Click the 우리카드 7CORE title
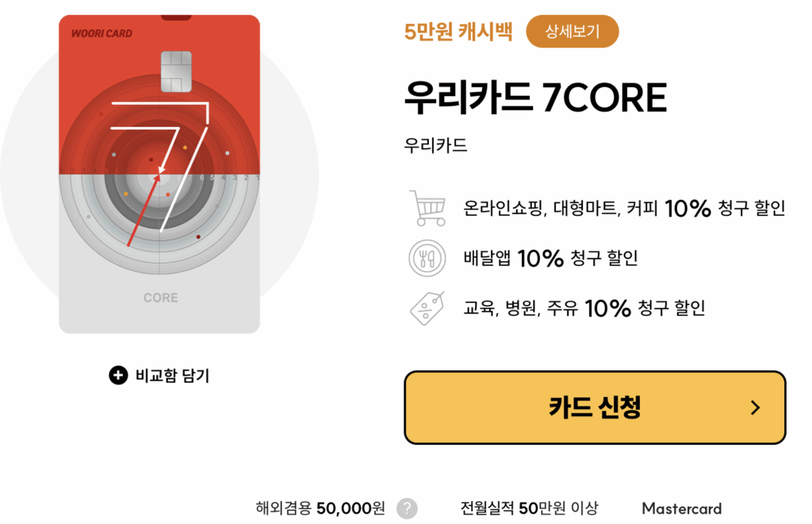812x524 pixels. coord(535,98)
